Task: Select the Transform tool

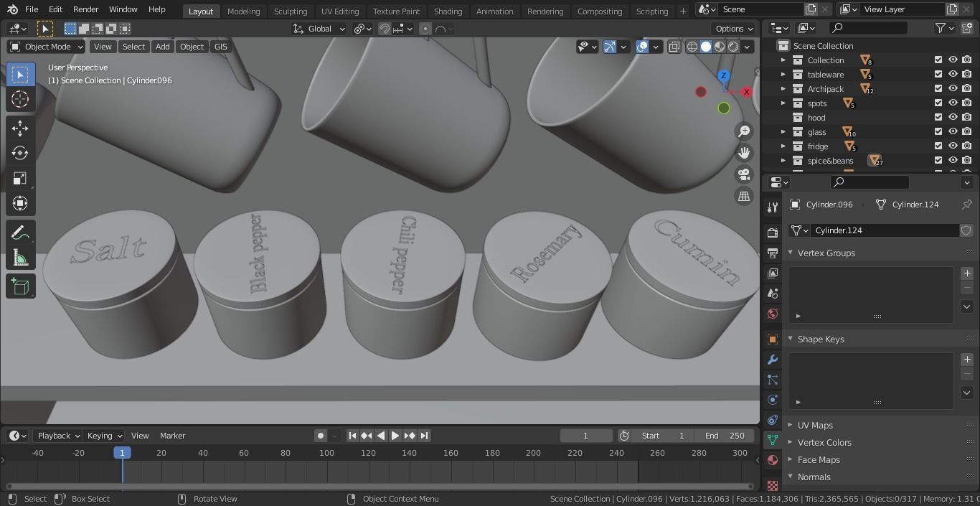Action: click(x=20, y=203)
